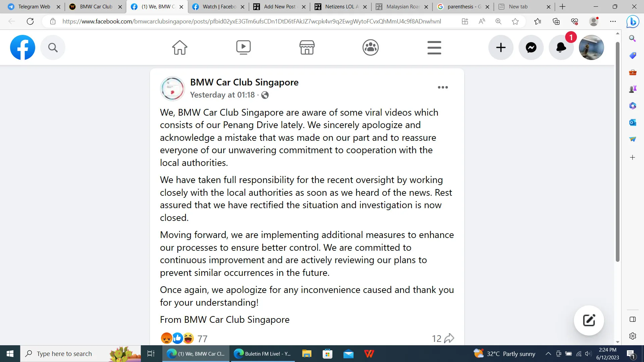
Task: Open notifications bell with red badge
Action: coord(561,48)
